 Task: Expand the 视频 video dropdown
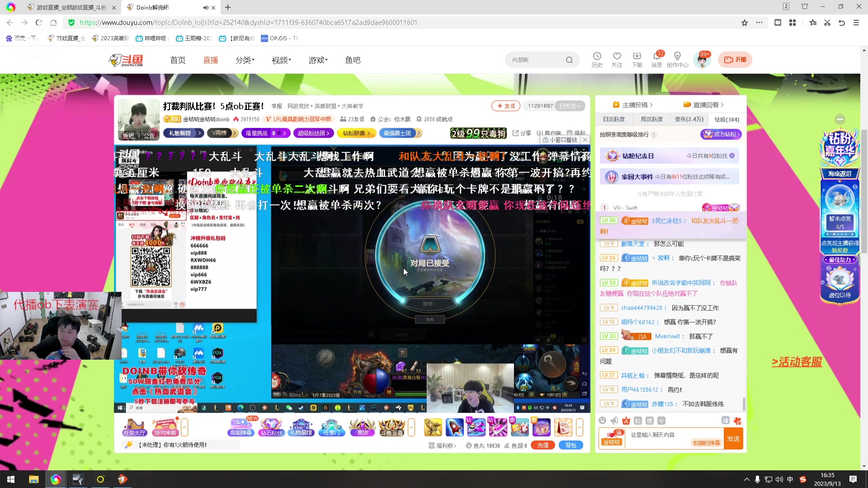(281, 60)
